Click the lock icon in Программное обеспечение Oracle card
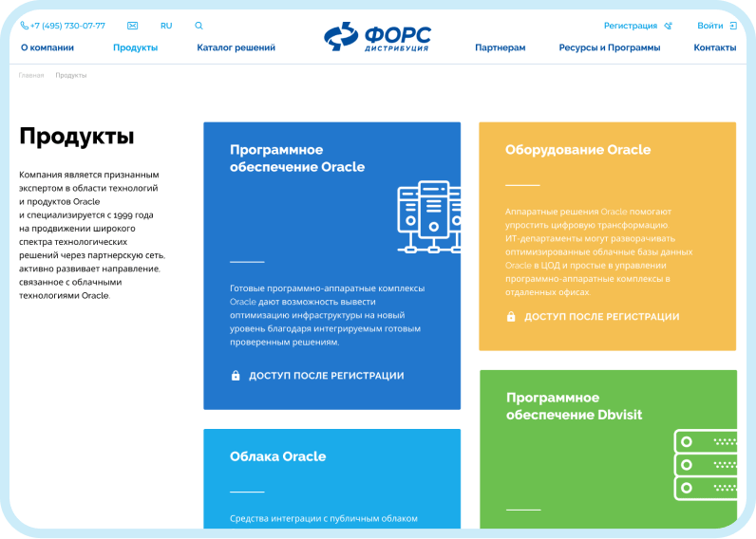This screenshot has width=756, height=539. [x=236, y=375]
